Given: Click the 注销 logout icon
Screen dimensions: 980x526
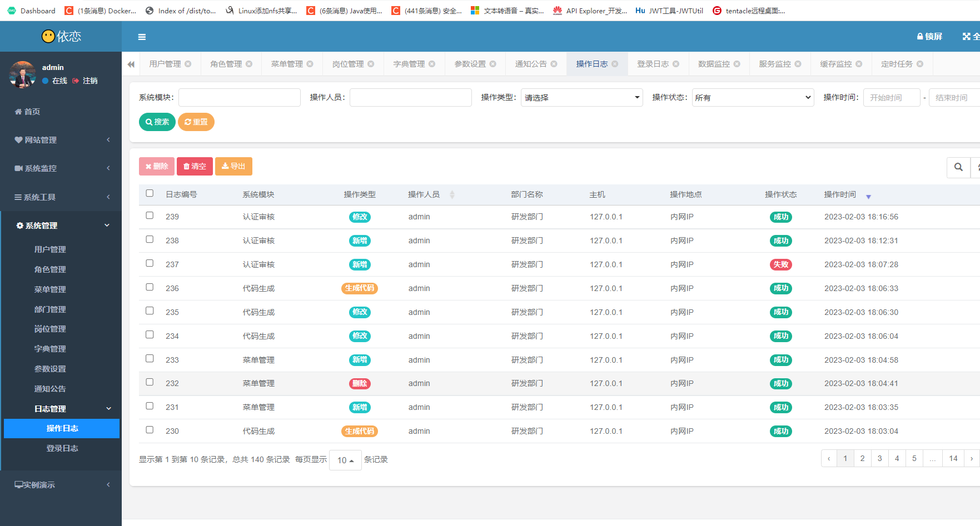Looking at the screenshot, I should (x=76, y=81).
